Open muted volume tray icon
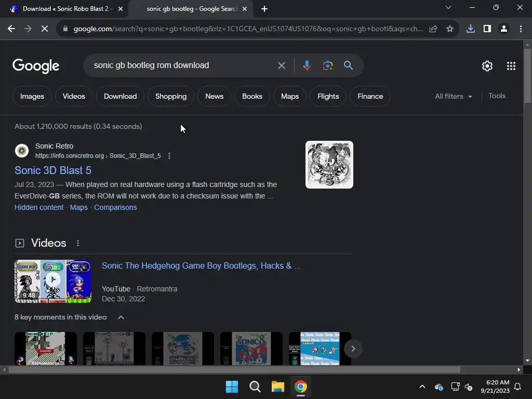Viewport: 532px width, 399px height. click(x=469, y=387)
